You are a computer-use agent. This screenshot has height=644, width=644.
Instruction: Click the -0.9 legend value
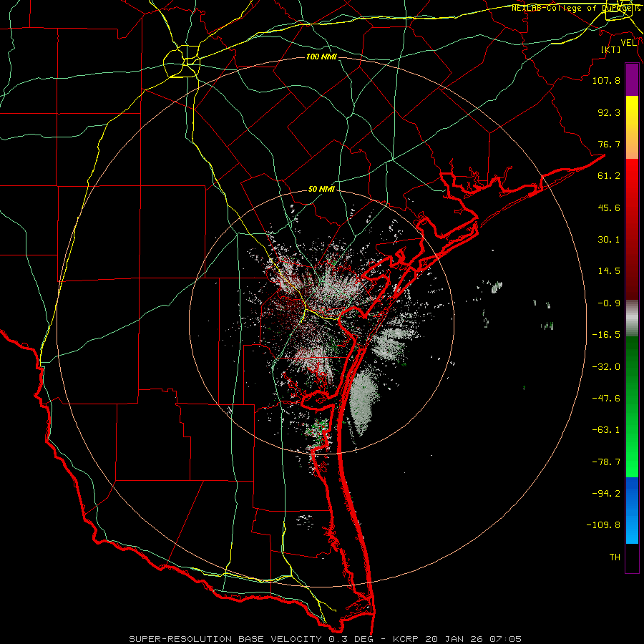(x=609, y=303)
